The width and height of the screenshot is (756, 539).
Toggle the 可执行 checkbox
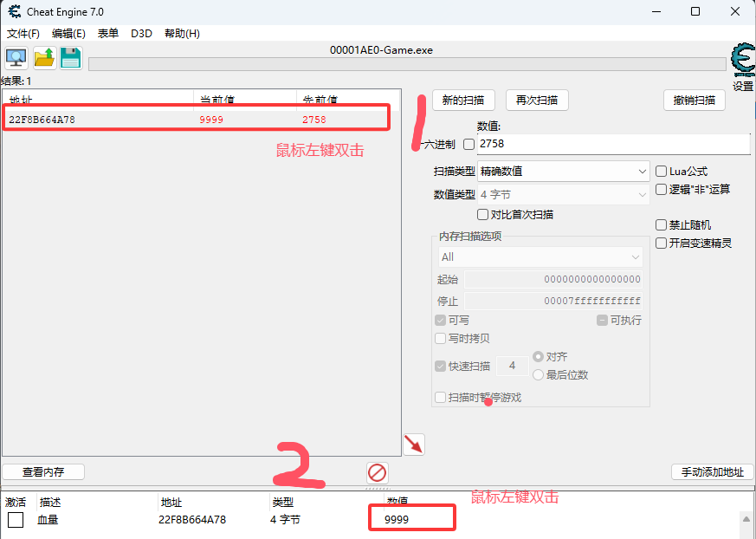tap(602, 321)
